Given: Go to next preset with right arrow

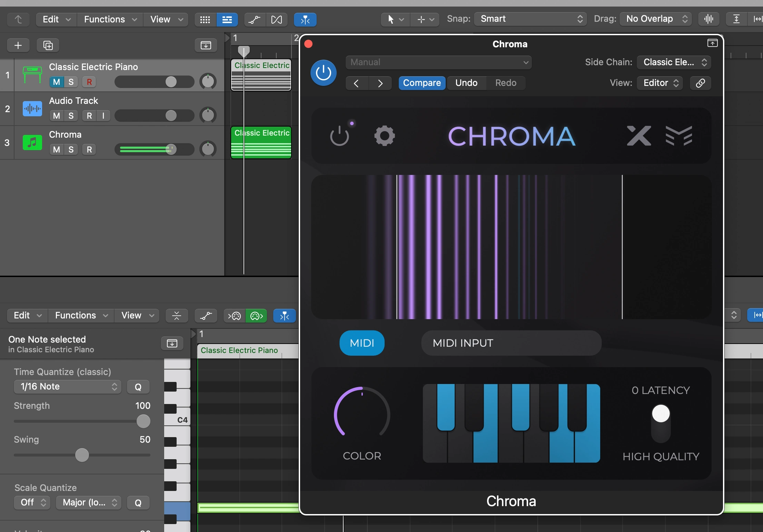Looking at the screenshot, I should [380, 83].
